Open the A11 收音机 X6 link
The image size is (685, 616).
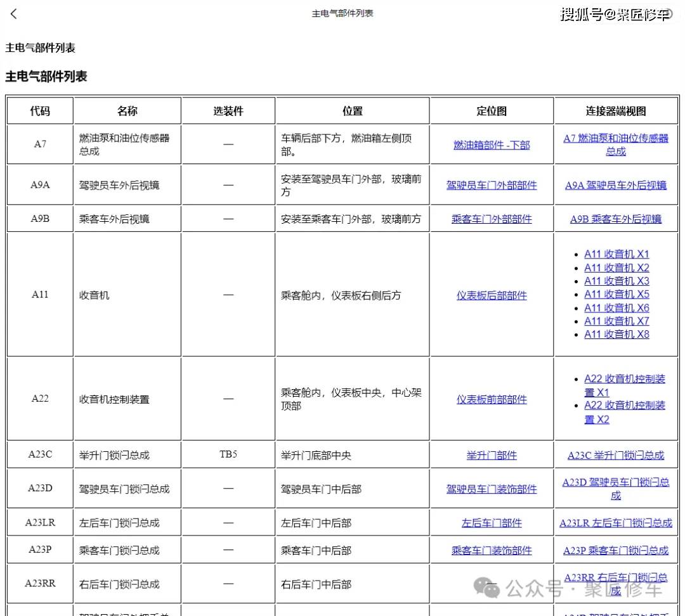pos(616,308)
